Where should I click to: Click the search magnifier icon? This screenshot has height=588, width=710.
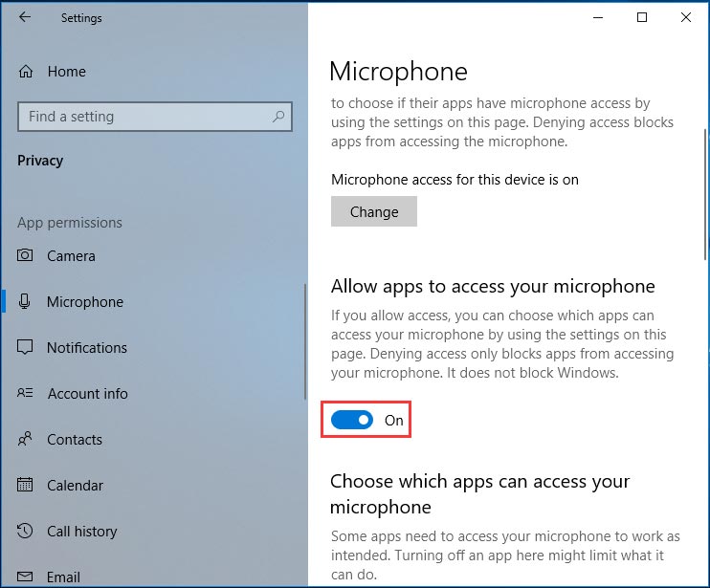(278, 117)
